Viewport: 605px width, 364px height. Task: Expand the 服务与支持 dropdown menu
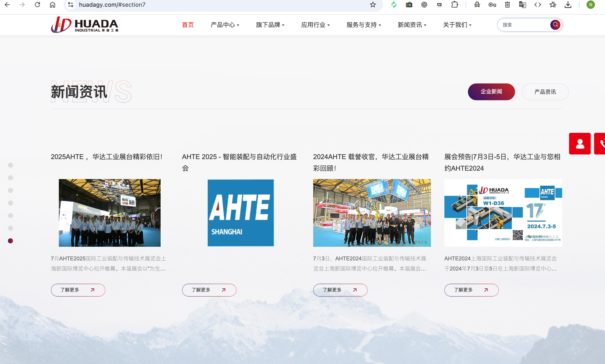364,25
